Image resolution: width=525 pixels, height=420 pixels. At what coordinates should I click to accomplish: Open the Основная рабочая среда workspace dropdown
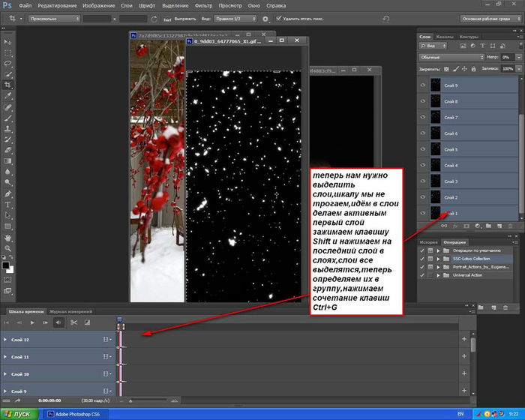(490, 19)
